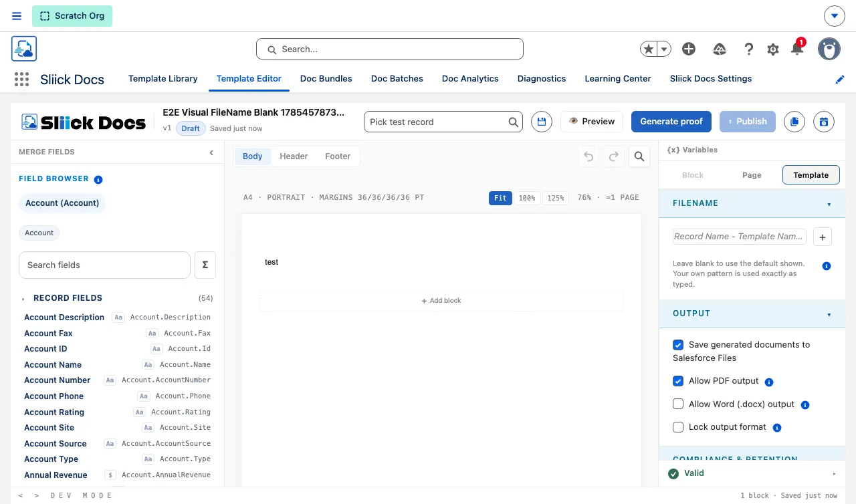Set zoom to 125%
856x504 pixels.
[555, 198]
